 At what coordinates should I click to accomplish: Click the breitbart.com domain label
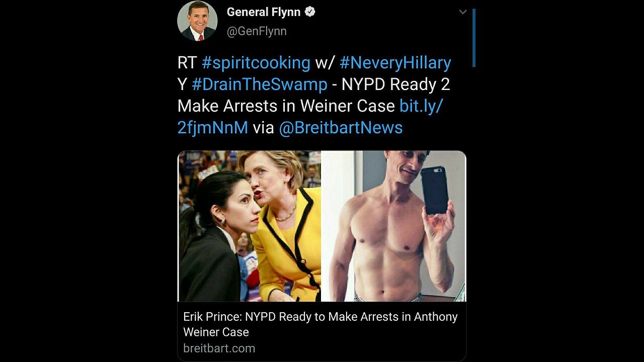pos(219,348)
